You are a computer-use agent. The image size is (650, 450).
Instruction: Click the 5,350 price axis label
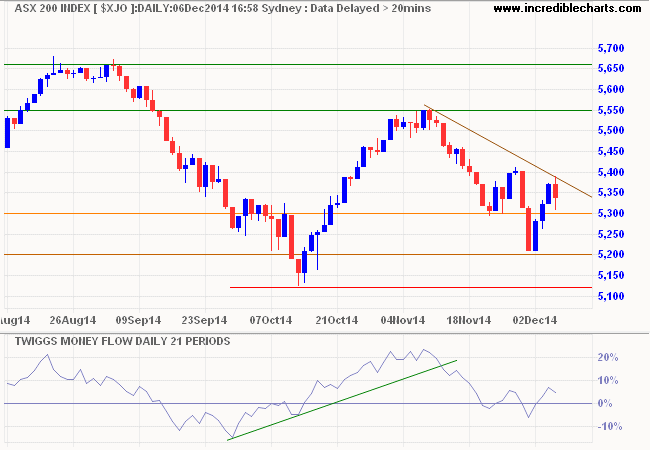click(611, 193)
